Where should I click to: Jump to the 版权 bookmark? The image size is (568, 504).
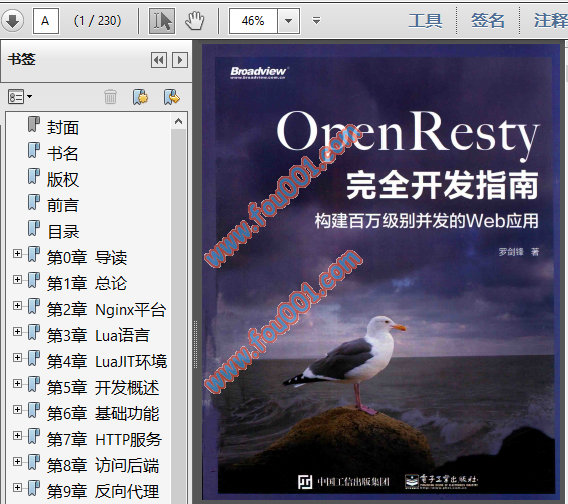pos(63,179)
